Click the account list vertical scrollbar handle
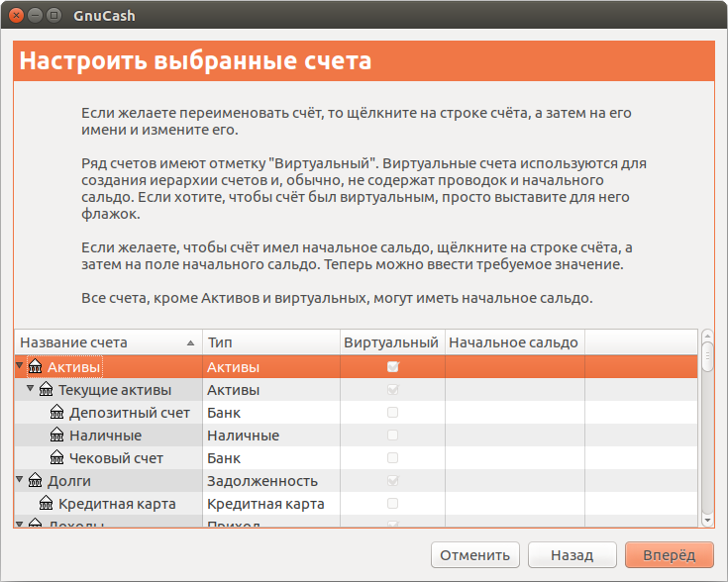The height and width of the screenshot is (582, 728). point(707,356)
